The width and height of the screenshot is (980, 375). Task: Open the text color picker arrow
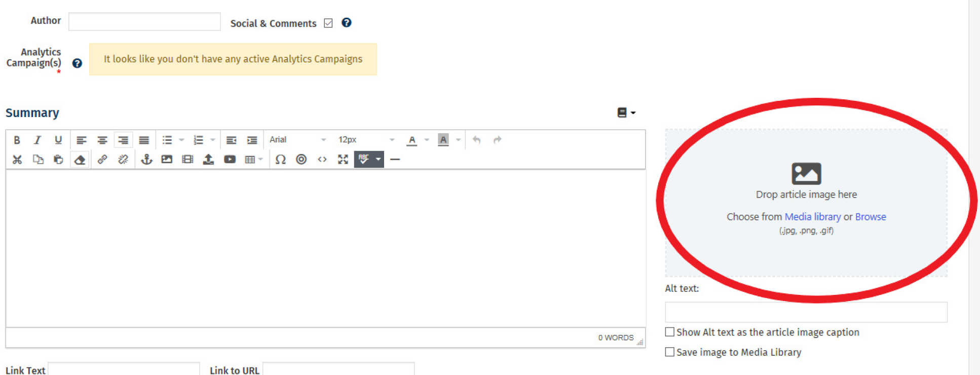coord(427,140)
